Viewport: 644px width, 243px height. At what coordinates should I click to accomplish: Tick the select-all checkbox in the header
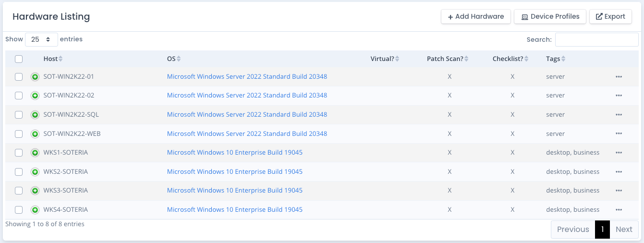point(19,59)
